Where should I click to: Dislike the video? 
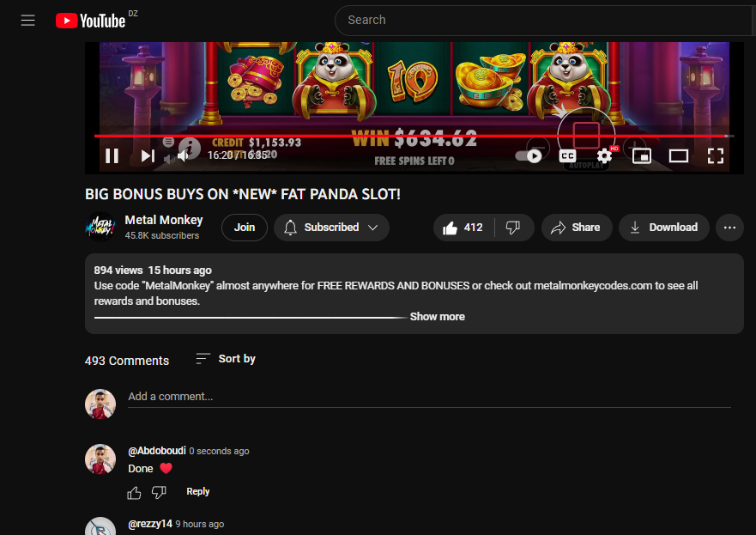coord(513,228)
